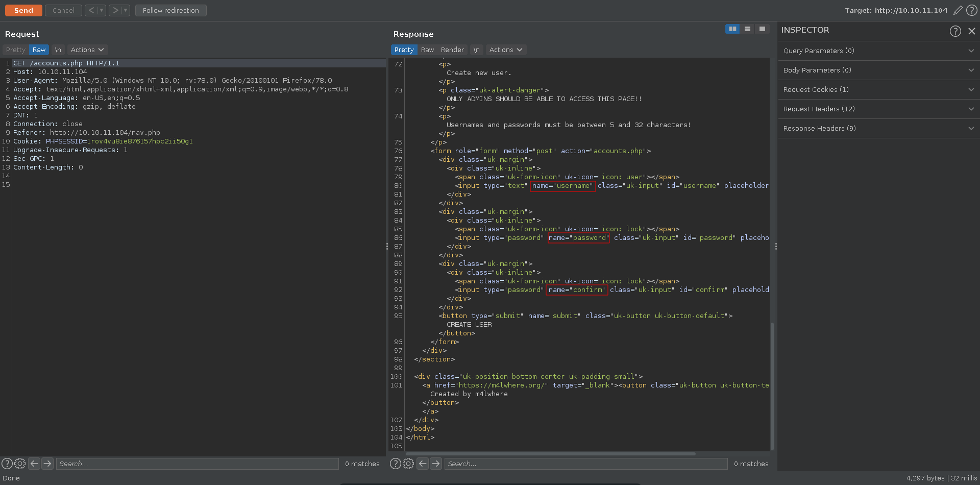Viewport: 980px width, 485px height.
Task: Switch Request view to Pretty
Action: (15, 50)
